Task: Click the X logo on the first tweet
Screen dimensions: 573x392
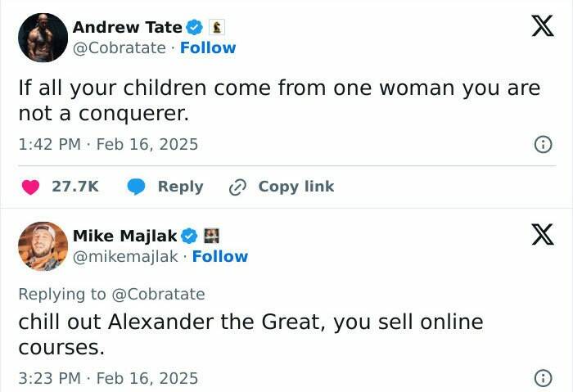Action: point(537,27)
